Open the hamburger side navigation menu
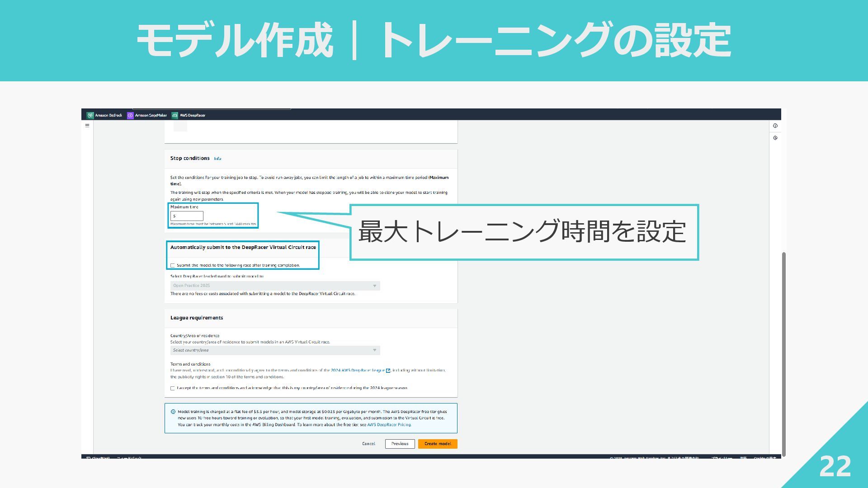Viewport: 868px width, 488px height. click(87, 126)
